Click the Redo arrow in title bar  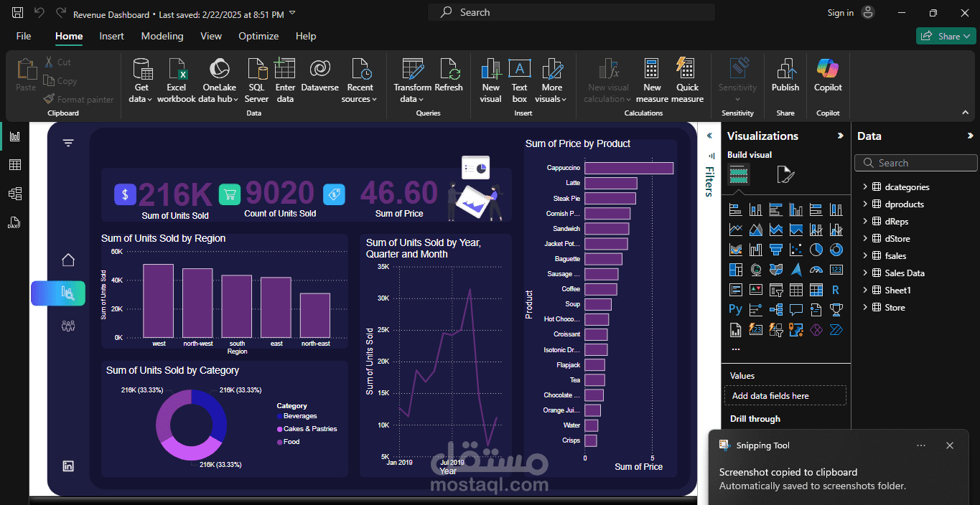60,13
